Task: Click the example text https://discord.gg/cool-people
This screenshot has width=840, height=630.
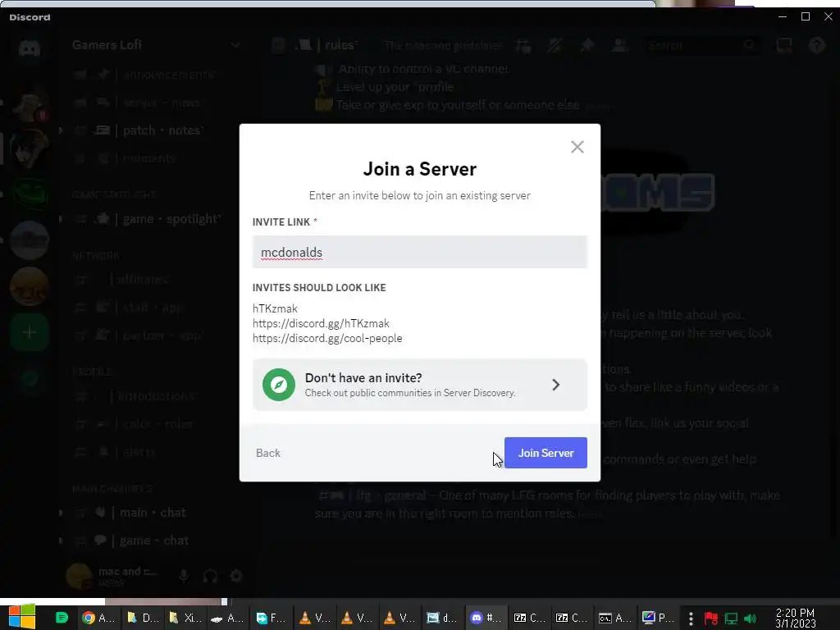Action: pyautogui.click(x=327, y=339)
